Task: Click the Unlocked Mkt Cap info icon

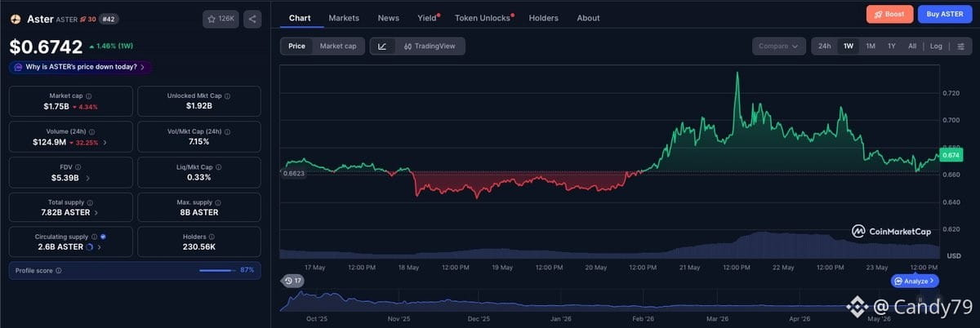Action: [226, 95]
